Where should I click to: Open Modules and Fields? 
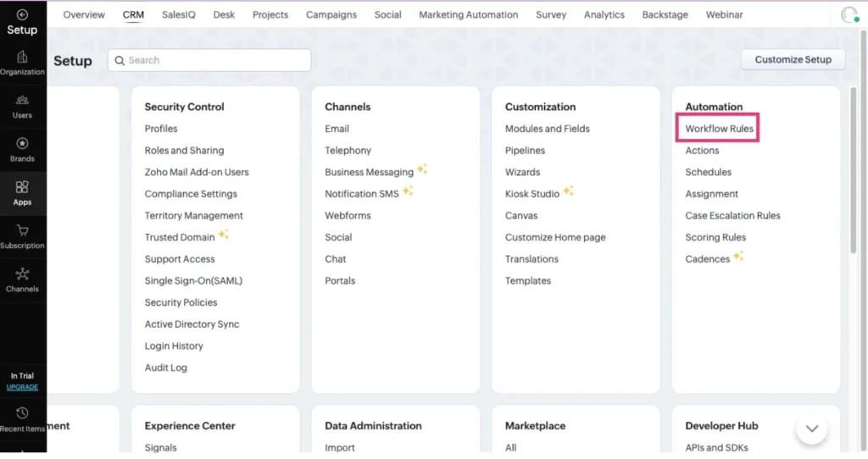[x=547, y=129]
